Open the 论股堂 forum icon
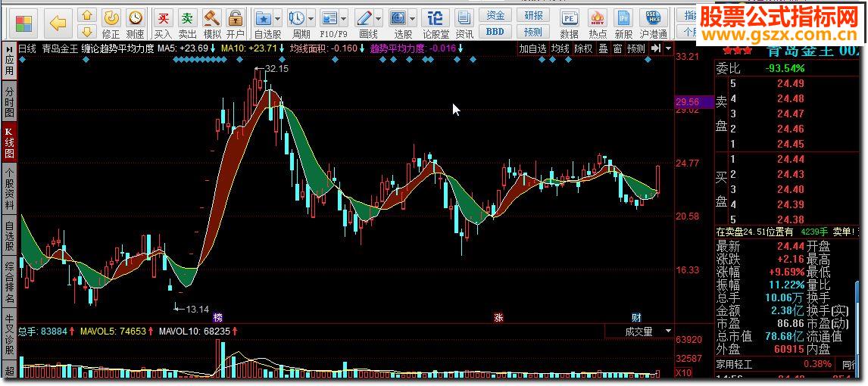Screen dimensions: 868x386 (436, 24)
